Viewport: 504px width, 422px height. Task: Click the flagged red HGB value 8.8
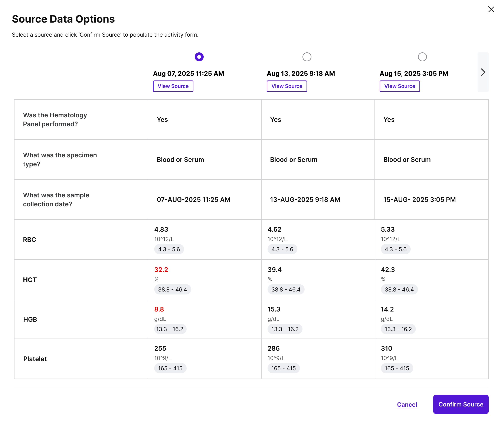point(159,309)
